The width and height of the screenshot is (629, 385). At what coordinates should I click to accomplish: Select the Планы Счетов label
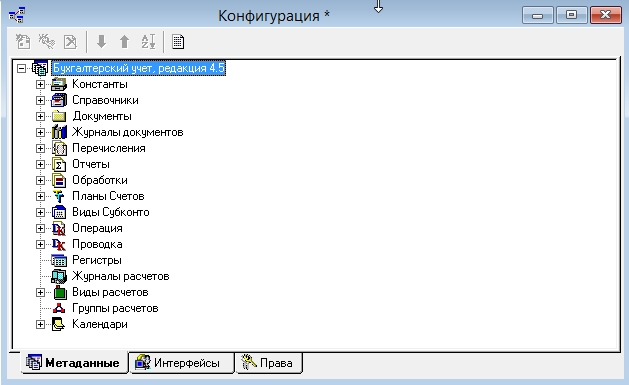(x=108, y=196)
